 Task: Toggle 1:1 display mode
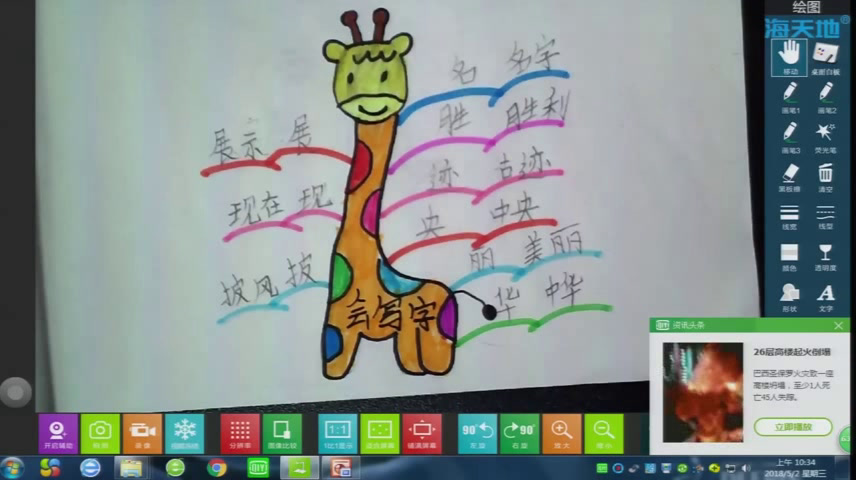pyautogui.click(x=338, y=432)
